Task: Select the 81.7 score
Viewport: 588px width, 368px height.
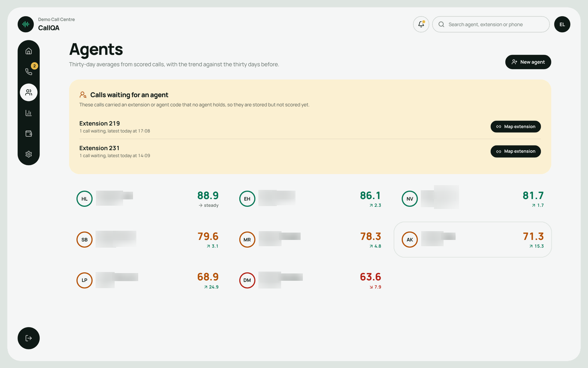Action: (533, 195)
